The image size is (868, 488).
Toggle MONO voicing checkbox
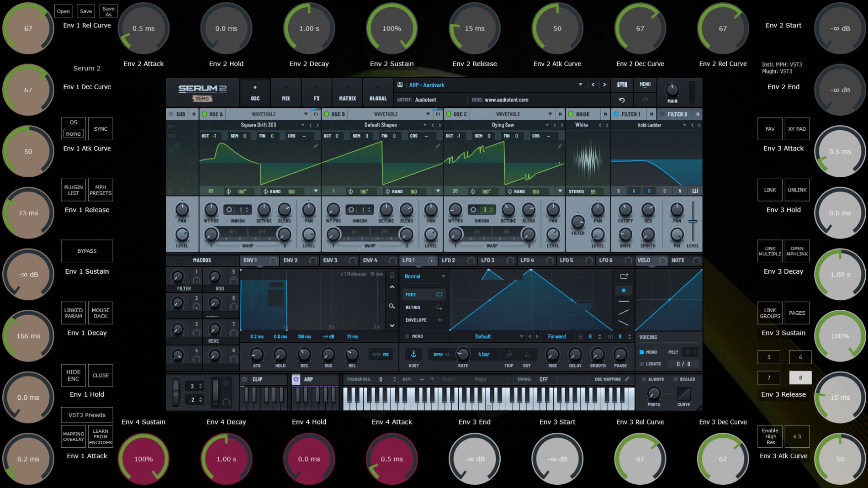642,352
